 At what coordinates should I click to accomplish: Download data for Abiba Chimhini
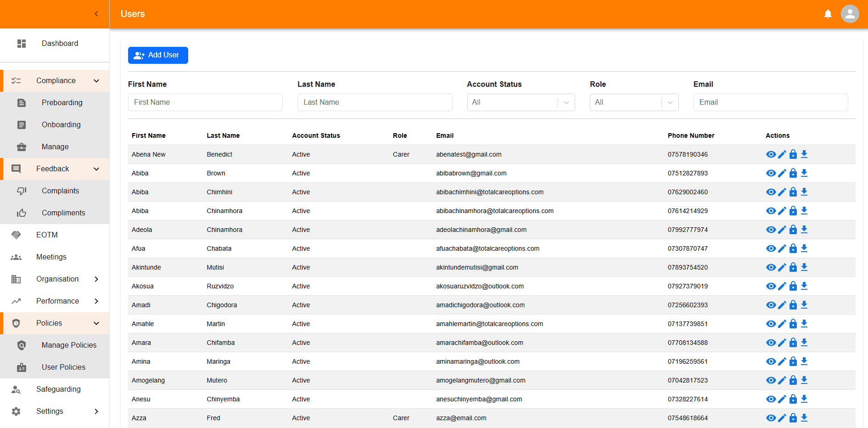[x=804, y=192]
